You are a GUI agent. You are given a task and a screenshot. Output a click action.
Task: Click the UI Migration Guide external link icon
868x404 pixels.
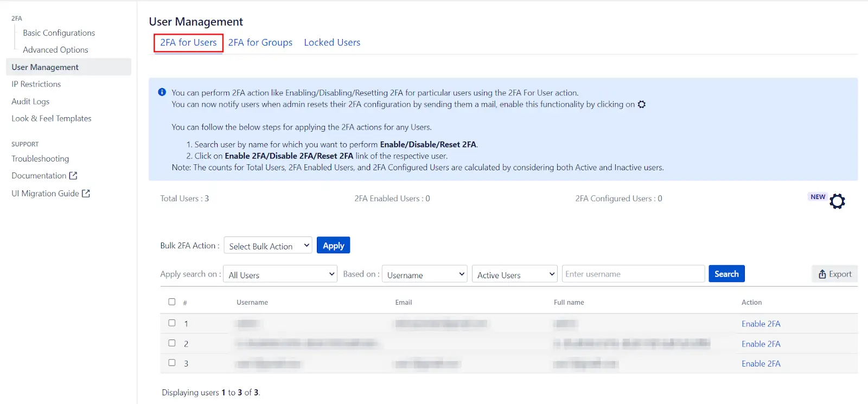86,193
